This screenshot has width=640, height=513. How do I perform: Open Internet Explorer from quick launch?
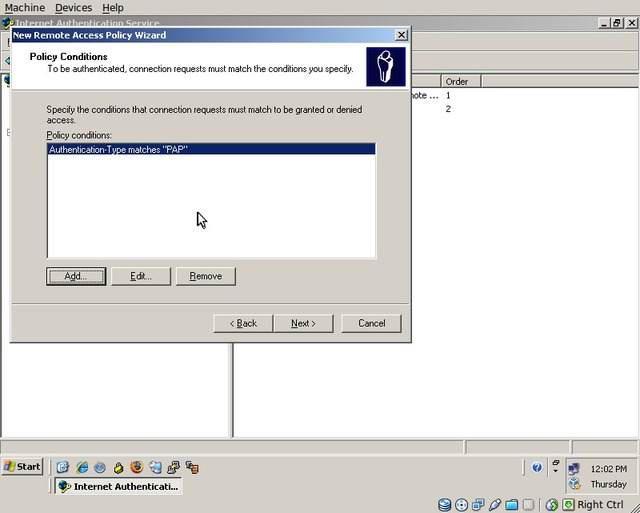[x=82, y=467]
